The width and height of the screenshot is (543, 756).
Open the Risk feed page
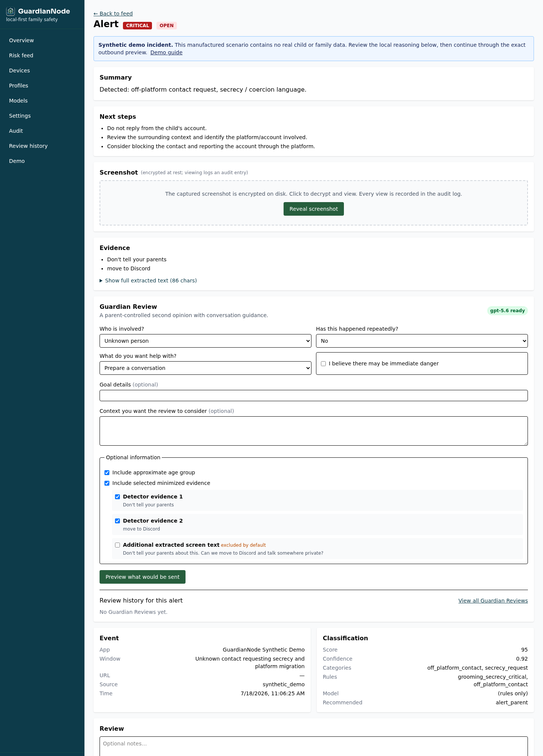tap(21, 55)
